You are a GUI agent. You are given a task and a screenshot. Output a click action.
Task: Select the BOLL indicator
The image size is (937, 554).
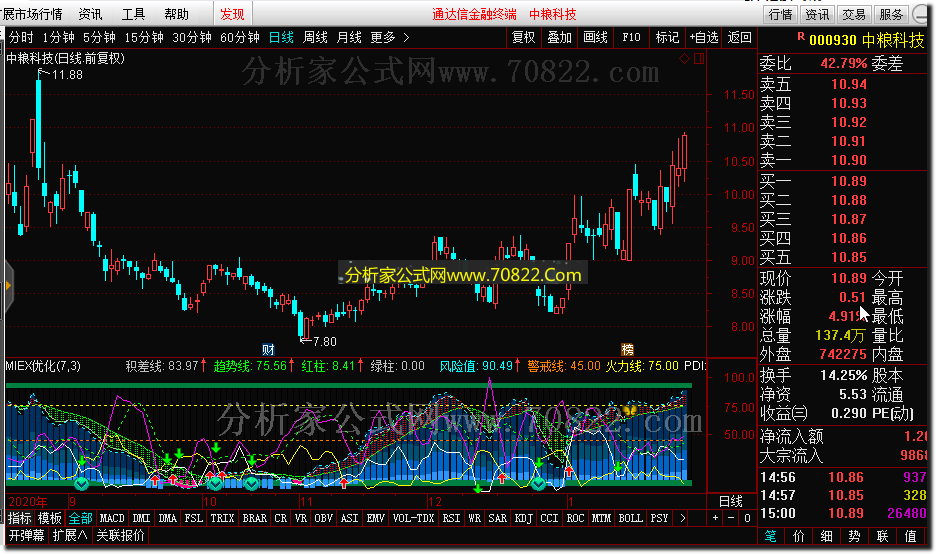tap(630, 518)
